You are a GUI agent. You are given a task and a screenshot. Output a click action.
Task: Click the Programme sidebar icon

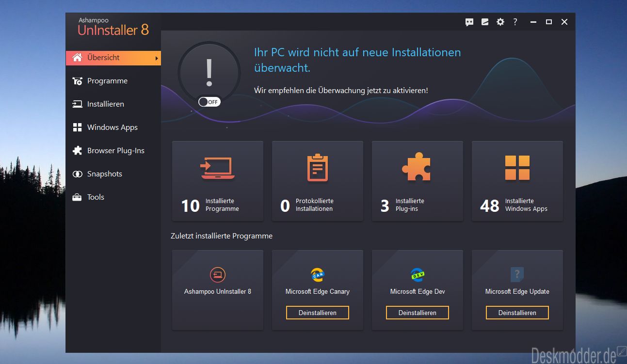coord(77,81)
